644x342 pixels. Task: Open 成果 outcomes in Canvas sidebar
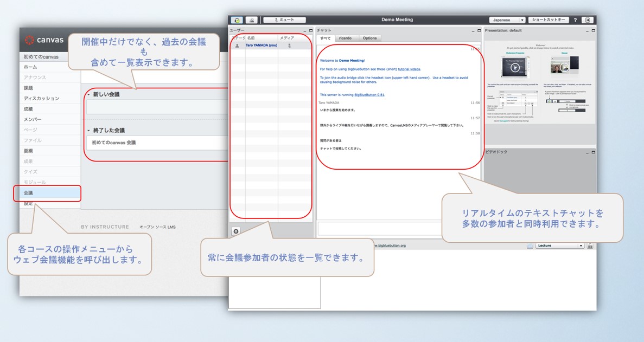[x=28, y=161]
